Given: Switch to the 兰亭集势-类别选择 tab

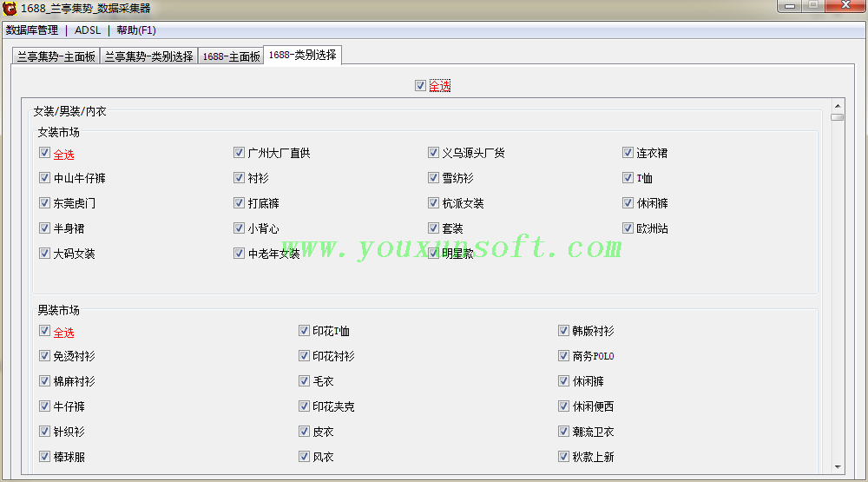Looking at the screenshot, I should tap(149, 56).
